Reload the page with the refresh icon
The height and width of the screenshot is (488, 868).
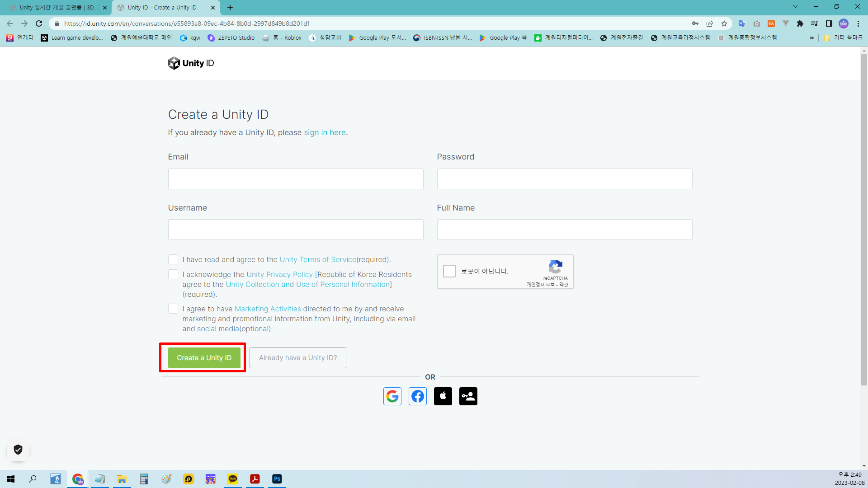[39, 23]
